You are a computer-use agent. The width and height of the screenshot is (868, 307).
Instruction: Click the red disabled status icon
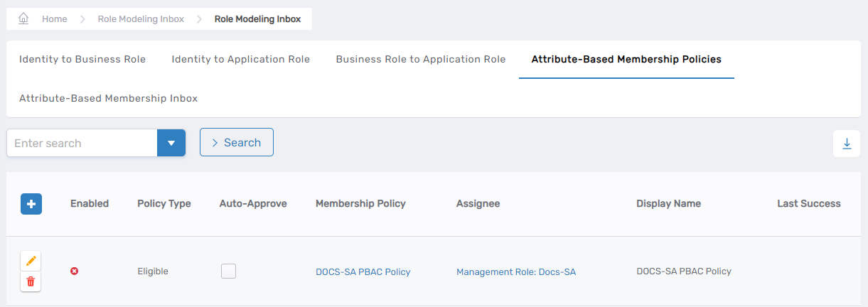pos(74,271)
